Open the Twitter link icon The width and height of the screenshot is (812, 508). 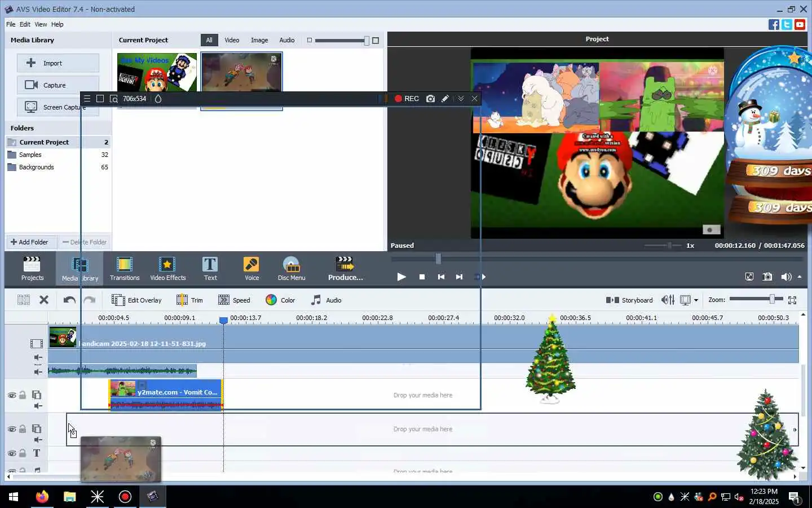coord(787,24)
